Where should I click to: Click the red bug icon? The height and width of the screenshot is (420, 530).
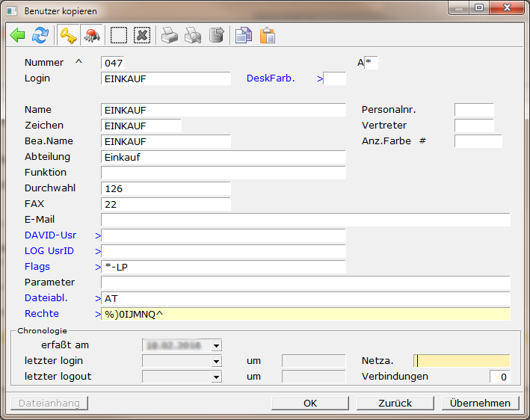[x=92, y=35]
